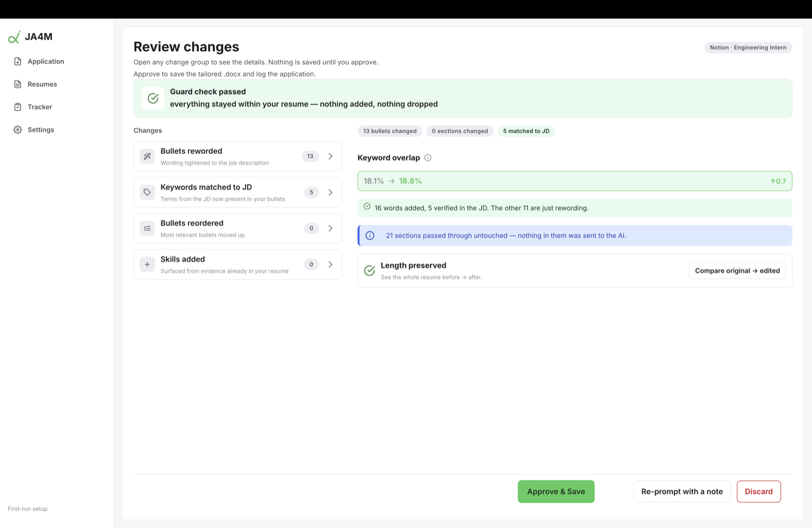
Task: Expand the Bullets reworded chevron
Action: pos(330,157)
